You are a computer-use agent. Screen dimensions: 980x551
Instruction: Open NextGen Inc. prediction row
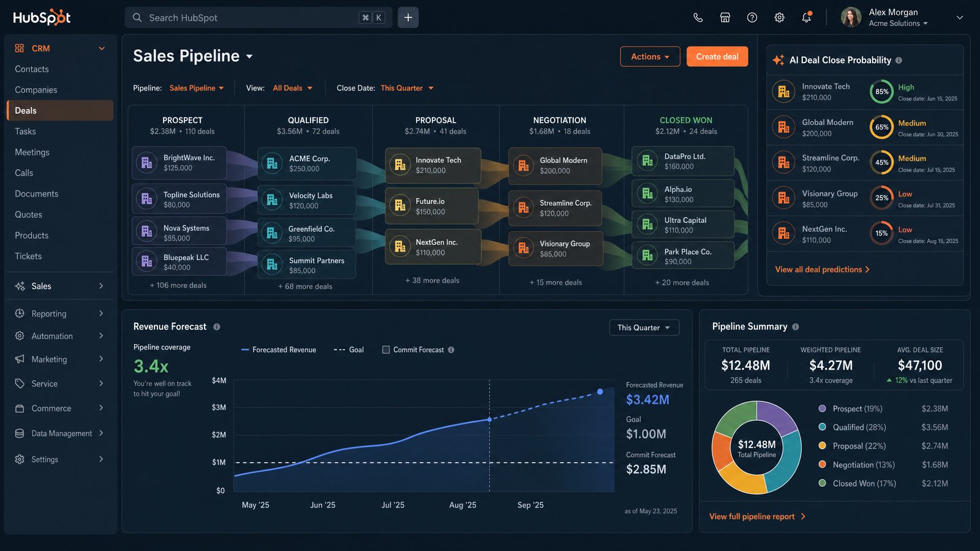pos(865,234)
